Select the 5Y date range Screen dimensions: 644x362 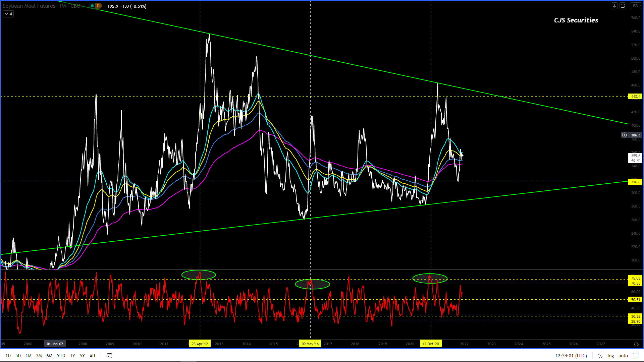[82, 356]
